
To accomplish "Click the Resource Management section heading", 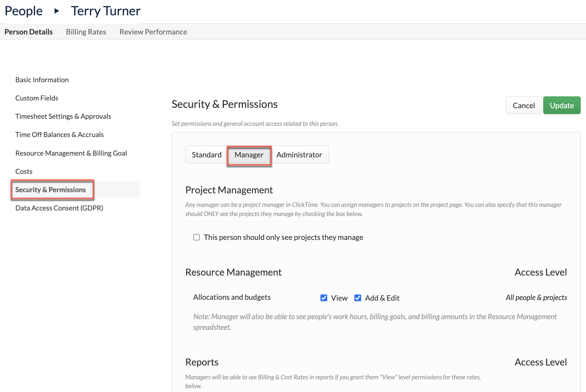I will [x=233, y=272].
